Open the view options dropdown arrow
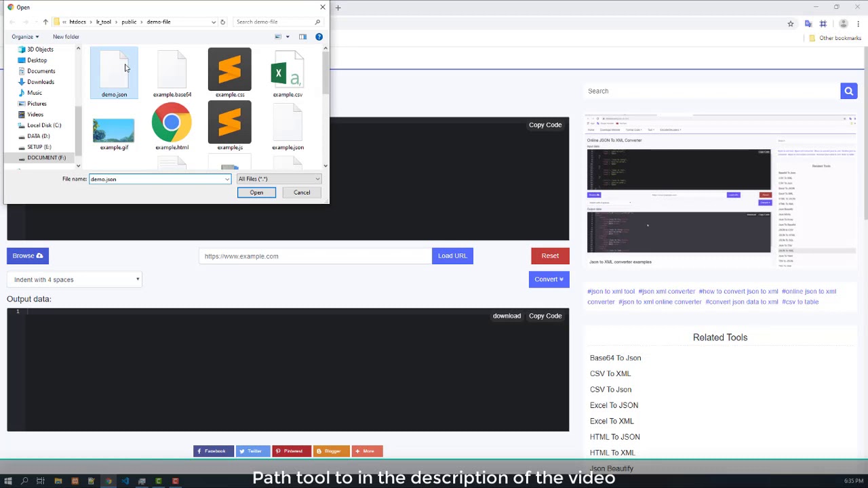This screenshot has width=868, height=488. point(288,37)
